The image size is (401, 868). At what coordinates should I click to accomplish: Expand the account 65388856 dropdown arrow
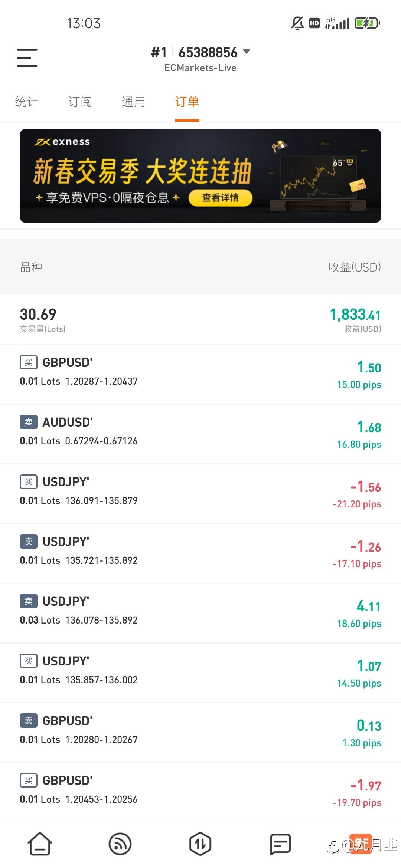click(x=247, y=52)
